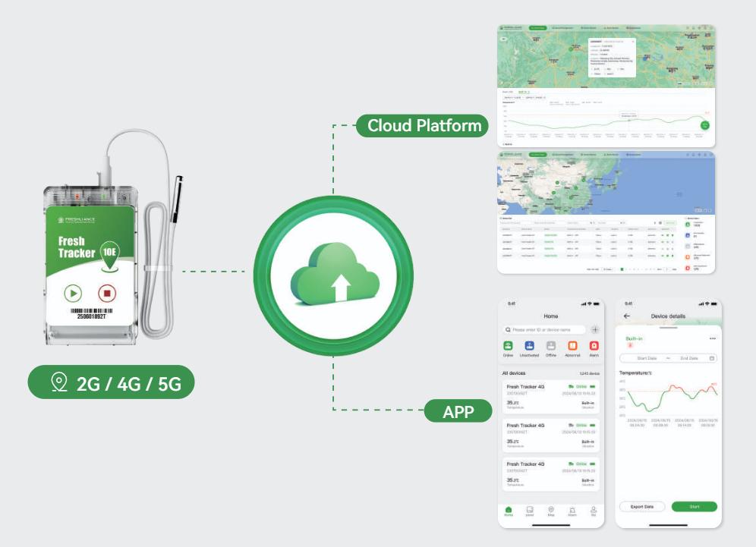Tap the plus icon beside the search field

tap(595, 330)
